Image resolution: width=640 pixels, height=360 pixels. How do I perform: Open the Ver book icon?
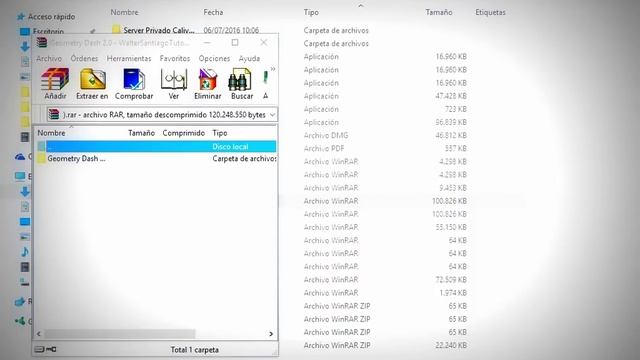[174, 79]
